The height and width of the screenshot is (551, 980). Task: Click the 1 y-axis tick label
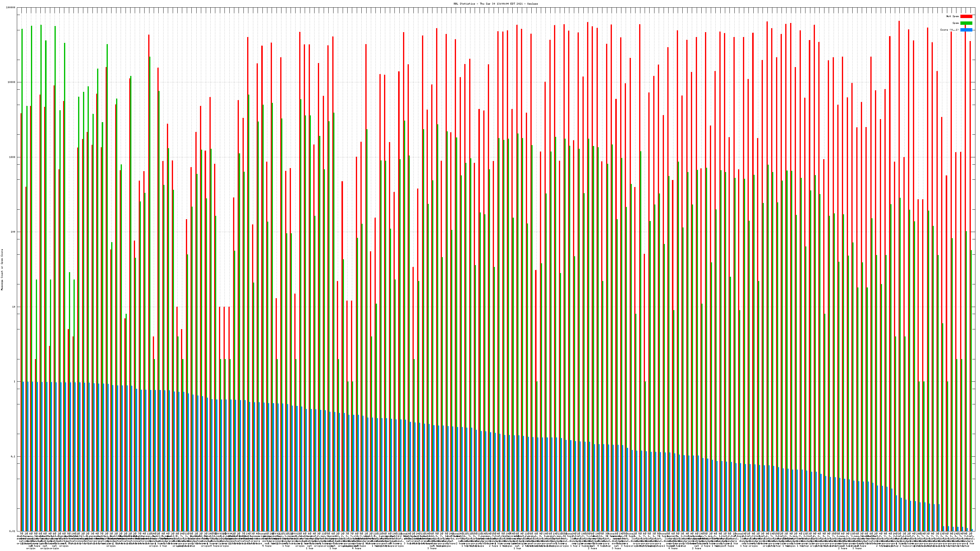[x=15, y=382]
